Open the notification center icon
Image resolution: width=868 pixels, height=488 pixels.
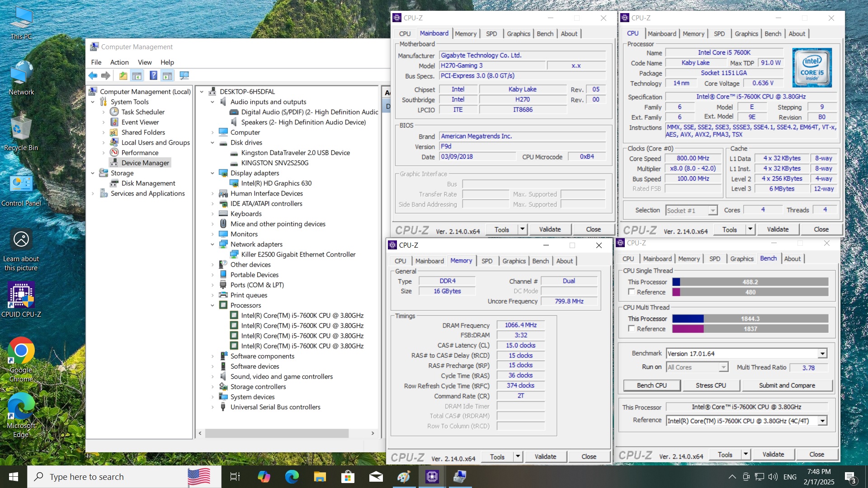tap(850, 477)
